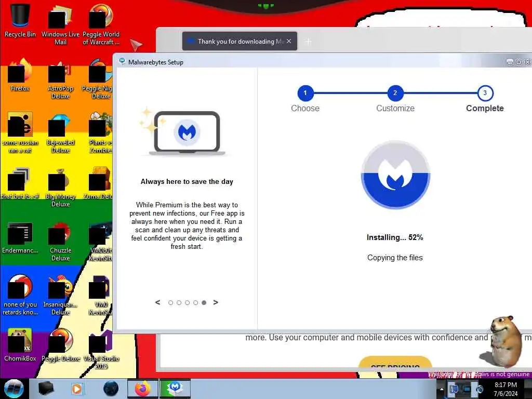Switch to Firefox in the taskbar
The image size is (532, 399).
point(143,389)
